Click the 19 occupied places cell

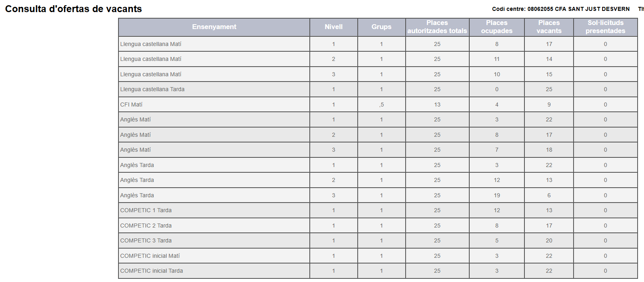click(x=497, y=195)
